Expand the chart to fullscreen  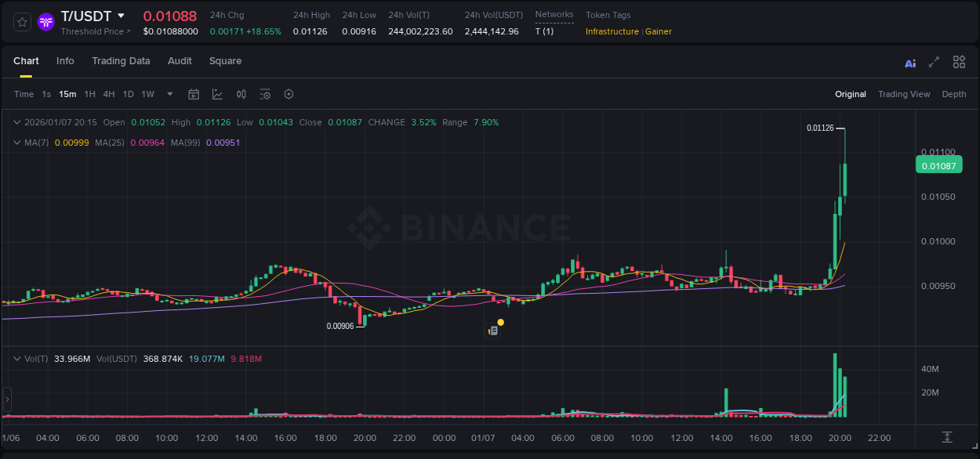pos(935,62)
